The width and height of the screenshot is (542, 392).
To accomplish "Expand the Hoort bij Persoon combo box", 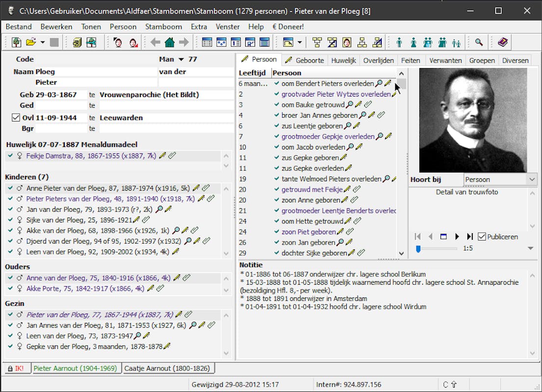I will point(533,179).
